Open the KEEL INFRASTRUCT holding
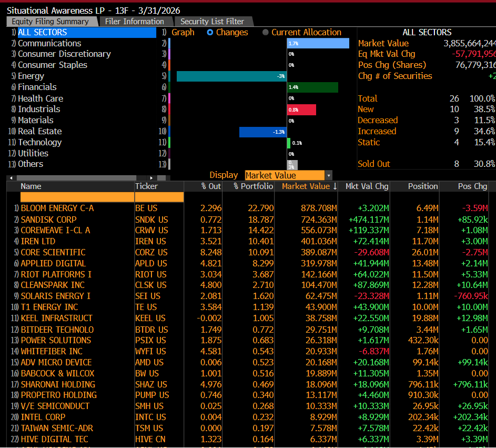 pyautogui.click(x=57, y=318)
